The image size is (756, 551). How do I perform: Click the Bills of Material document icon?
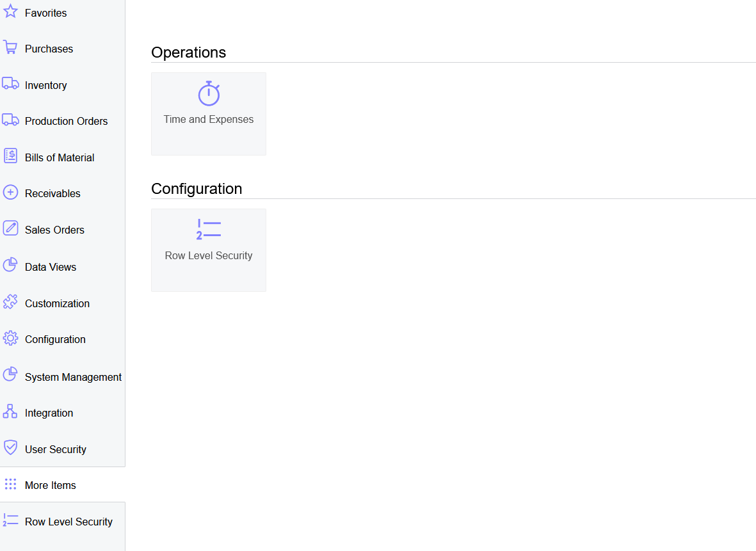[x=10, y=156]
